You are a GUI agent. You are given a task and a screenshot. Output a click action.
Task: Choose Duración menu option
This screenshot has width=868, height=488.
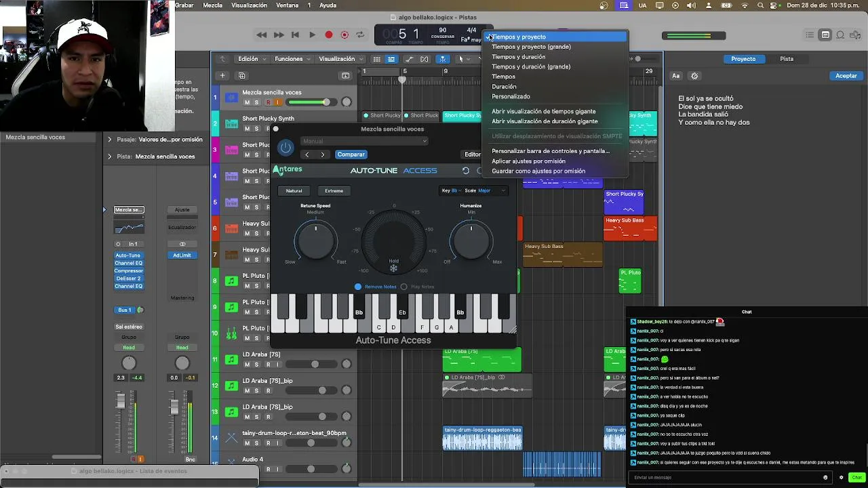(504, 87)
